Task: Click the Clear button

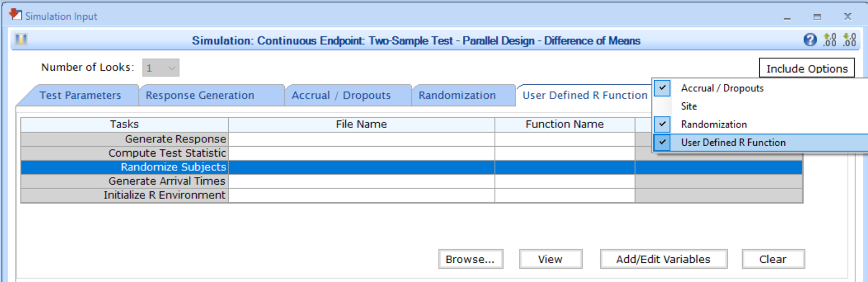Action: point(772,259)
